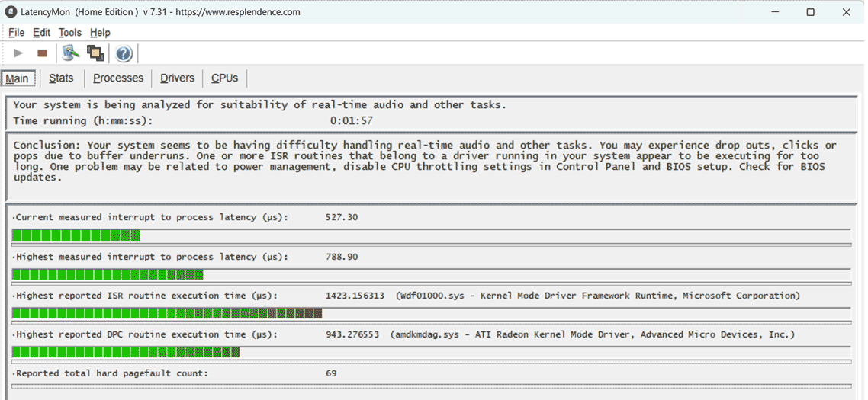Click 'Highest measured interrupt to process latency' label

tap(150, 257)
